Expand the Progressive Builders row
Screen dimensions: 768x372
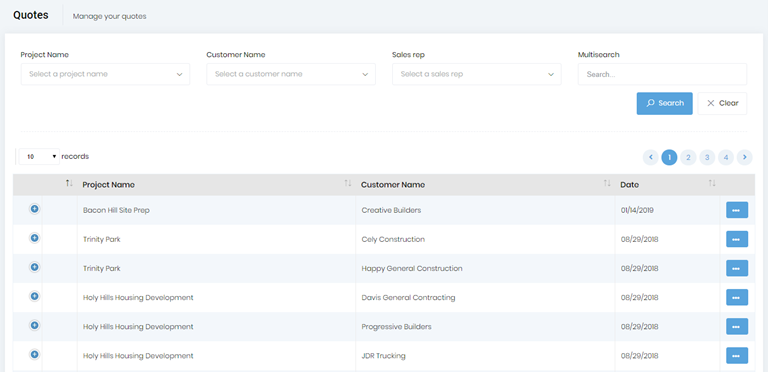tap(34, 325)
